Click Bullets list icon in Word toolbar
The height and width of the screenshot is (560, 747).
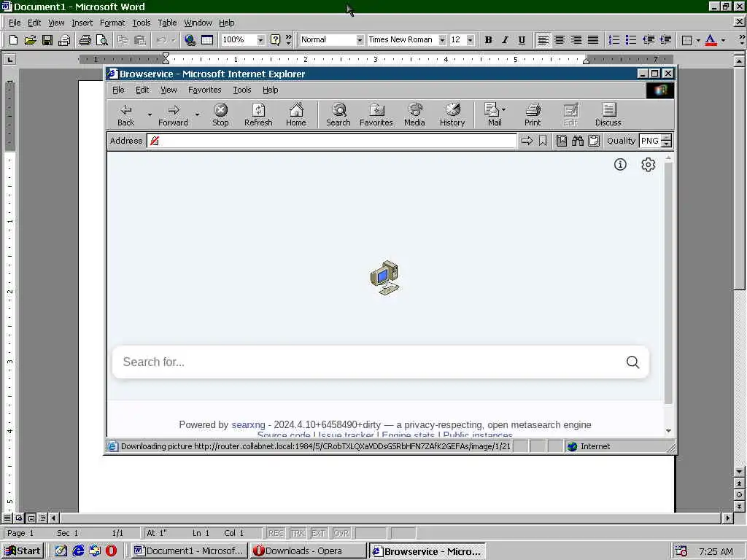[x=631, y=40]
